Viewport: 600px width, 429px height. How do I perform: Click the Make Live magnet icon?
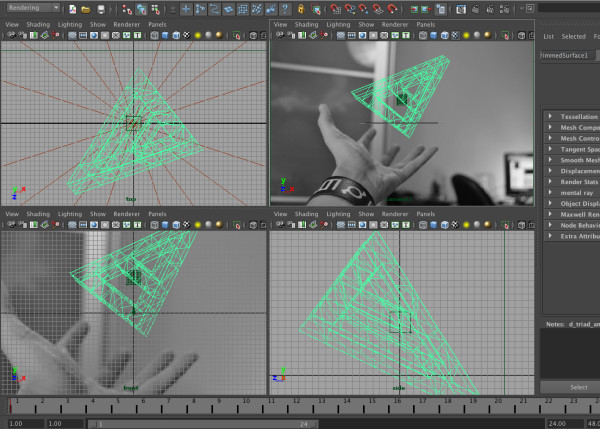coord(392,9)
